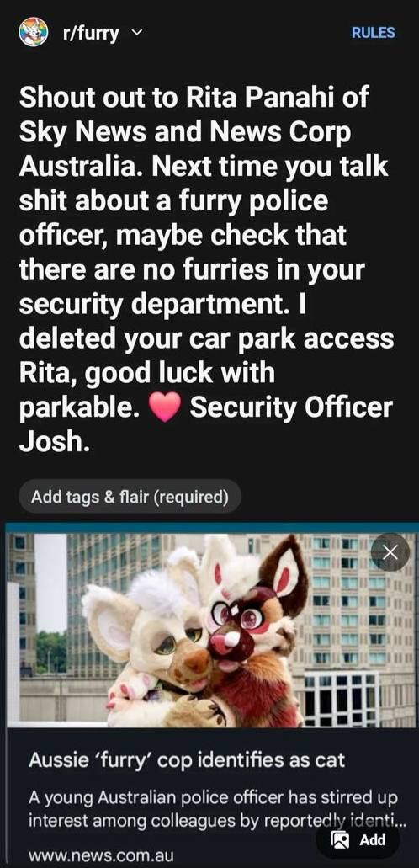Screen dimensions: 419x868
Task: Tap the 'Sky News and News Corp' title line
Action: pos(185,135)
